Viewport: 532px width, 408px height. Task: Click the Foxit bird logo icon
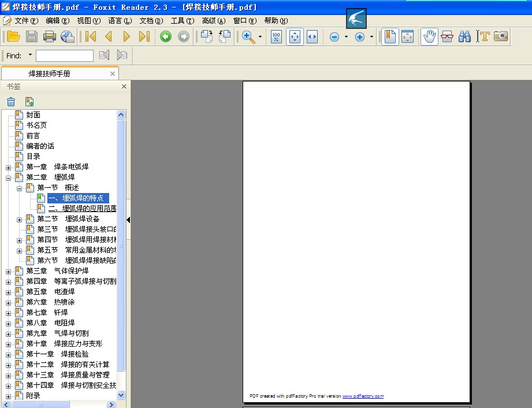pyautogui.click(x=356, y=18)
